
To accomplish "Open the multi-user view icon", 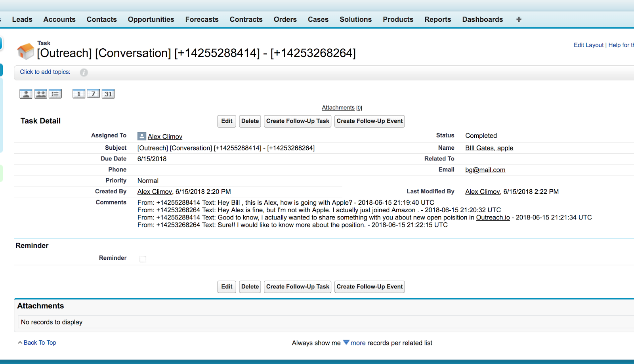I will [41, 94].
